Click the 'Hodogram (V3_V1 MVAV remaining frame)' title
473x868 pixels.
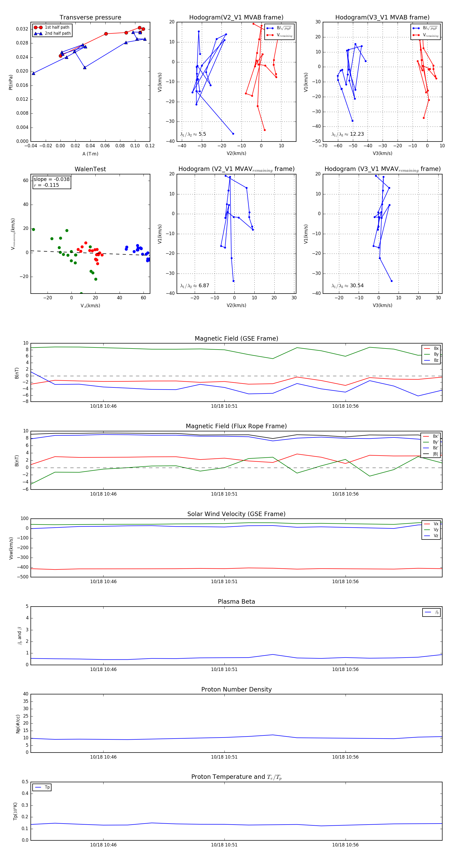(382, 169)
